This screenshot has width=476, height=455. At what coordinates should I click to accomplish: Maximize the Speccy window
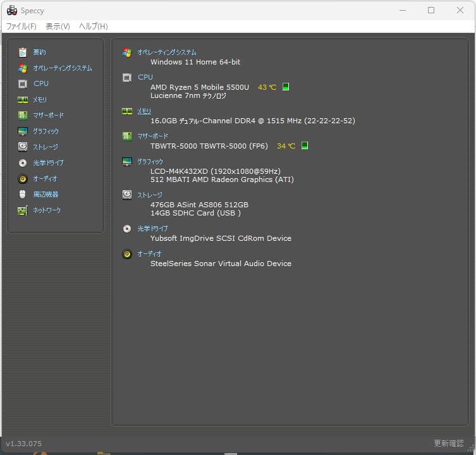(x=431, y=10)
